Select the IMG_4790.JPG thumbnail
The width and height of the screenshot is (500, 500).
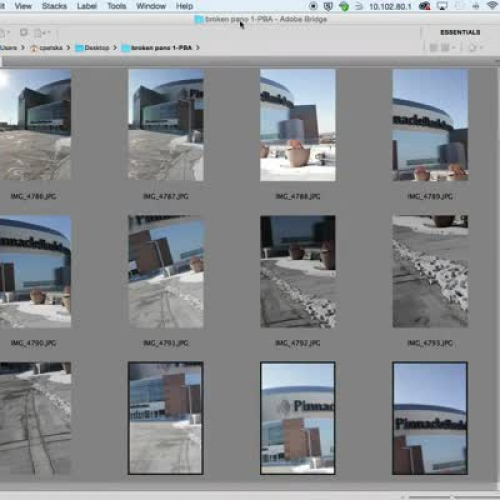[35, 271]
